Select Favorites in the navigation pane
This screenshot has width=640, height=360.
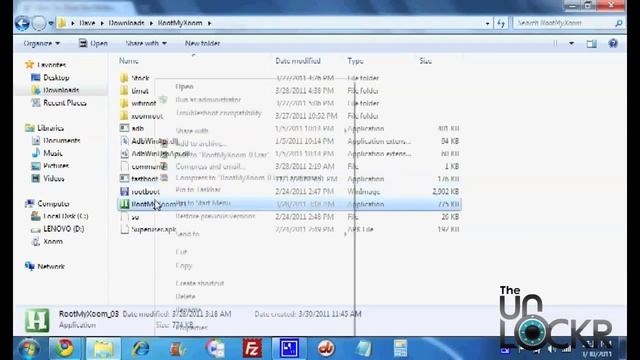[51, 65]
